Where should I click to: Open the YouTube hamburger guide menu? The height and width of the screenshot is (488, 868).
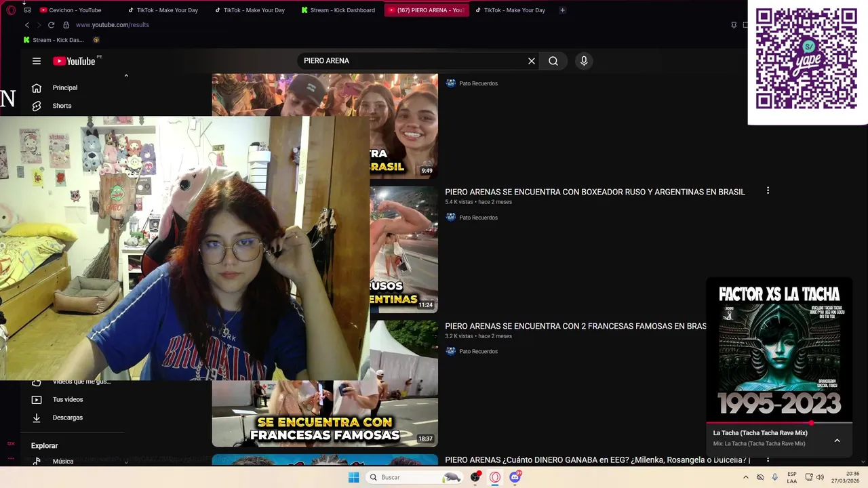tap(37, 61)
